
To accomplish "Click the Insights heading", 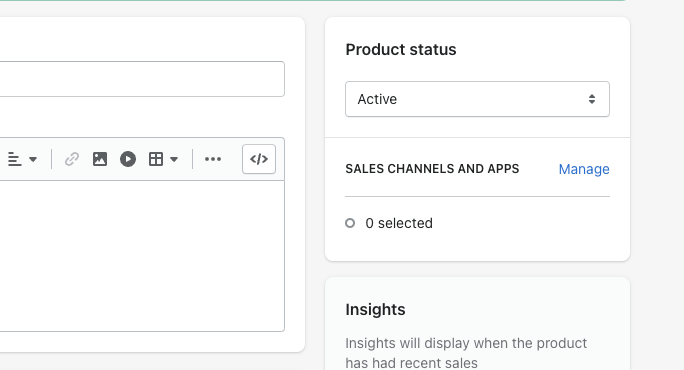I will click(375, 310).
